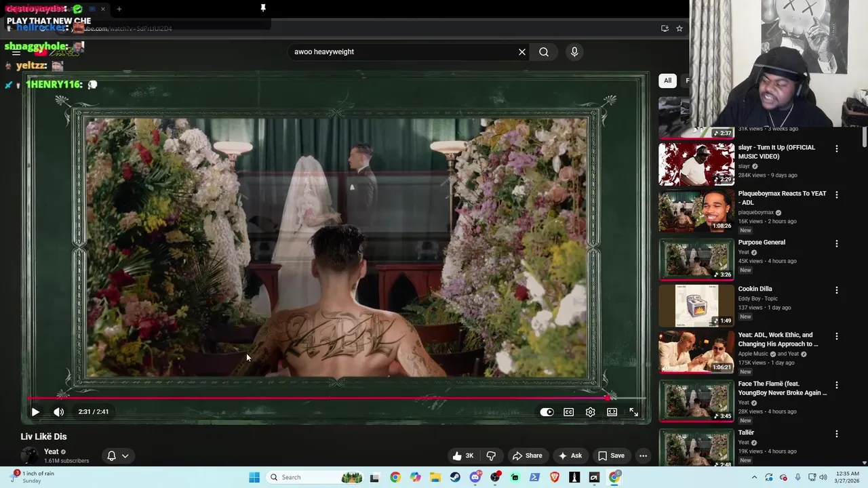Open 'Face The Flamë' video title
The image size is (868, 488).
(x=782, y=388)
